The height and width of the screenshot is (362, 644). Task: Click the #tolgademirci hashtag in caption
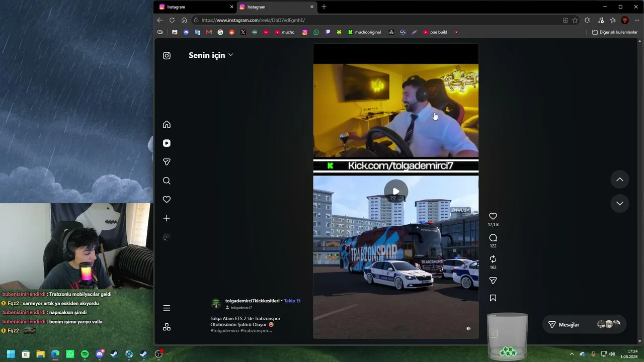tap(225, 330)
